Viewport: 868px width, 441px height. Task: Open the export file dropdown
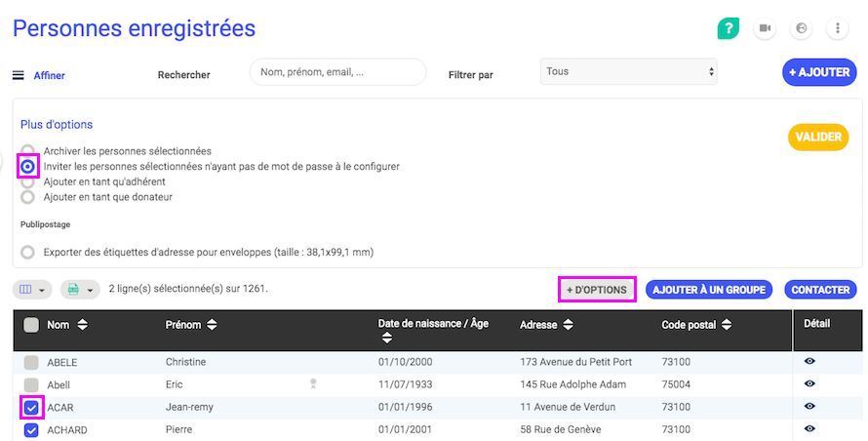[x=80, y=290]
